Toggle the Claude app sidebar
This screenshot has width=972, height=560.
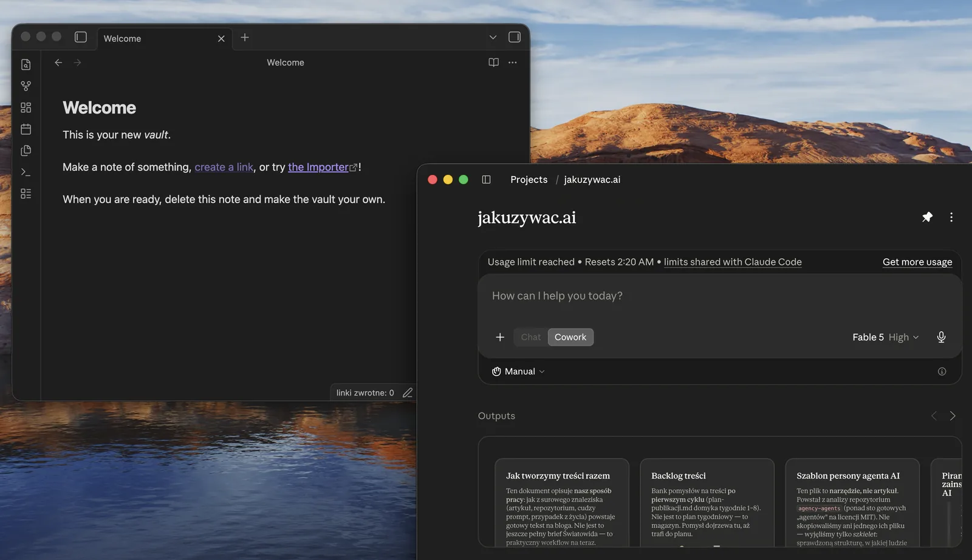[x=486, y=180]
